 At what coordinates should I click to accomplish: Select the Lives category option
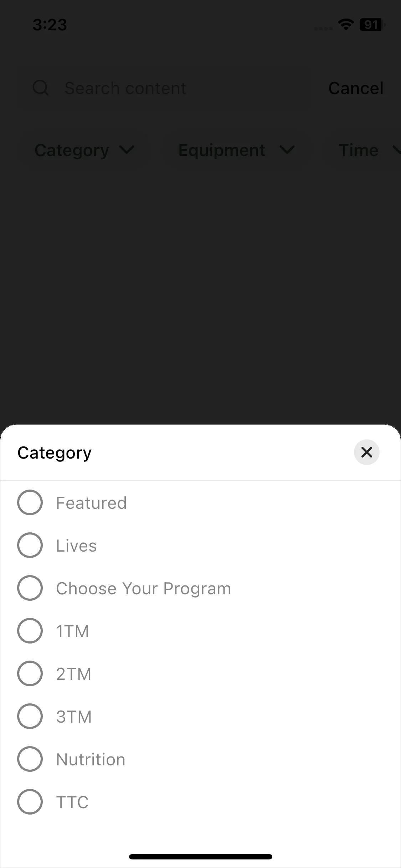click(30, 545)
